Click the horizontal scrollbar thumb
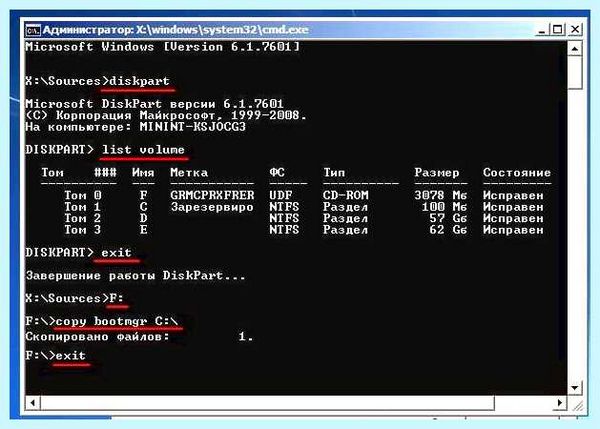This screenshot has width=600, height=429. pos(267,403)
